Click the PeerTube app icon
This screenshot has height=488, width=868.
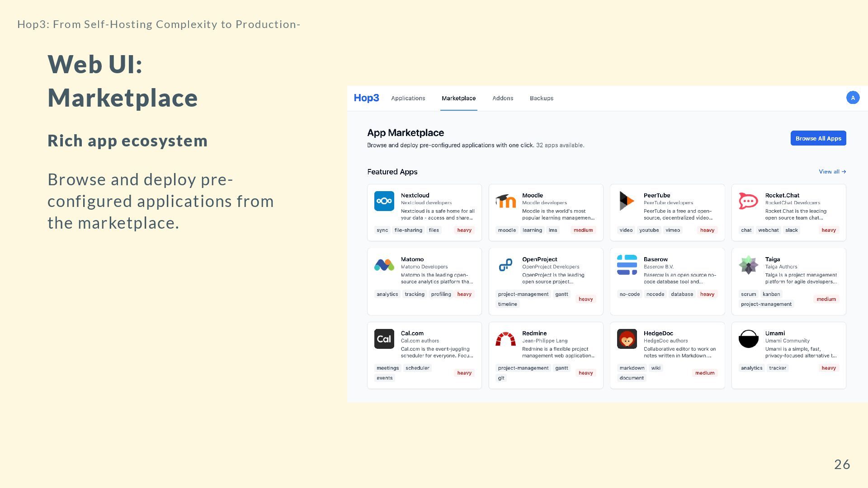(x=627, y=201)
